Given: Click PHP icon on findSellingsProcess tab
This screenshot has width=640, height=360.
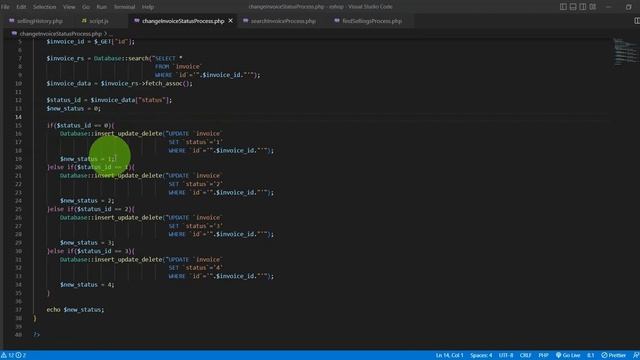Looking at the screenshot, I should pos(337,20).
